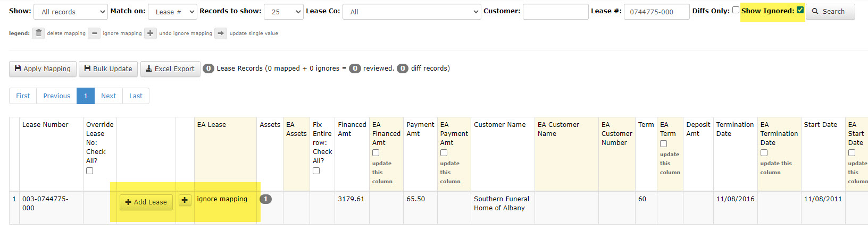This screenshot has width=868, height=231.
Task: Tick the Fix Entire row Check All box
Action: point(316,171)
